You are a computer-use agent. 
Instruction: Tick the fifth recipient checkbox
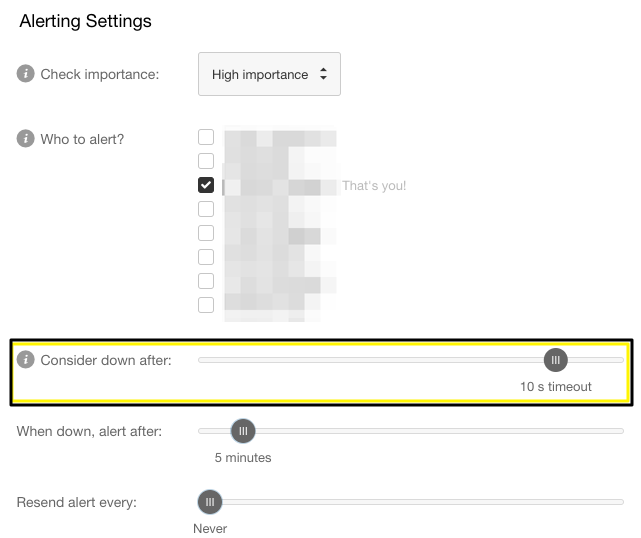(206, 233)
